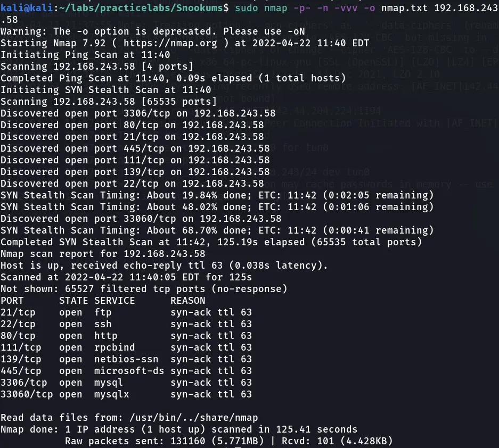Click the kali@kali prompt username text

(x=23, y=8)
